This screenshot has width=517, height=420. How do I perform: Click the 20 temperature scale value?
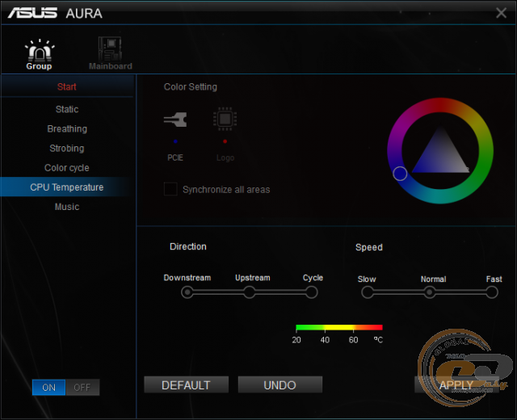296,340
